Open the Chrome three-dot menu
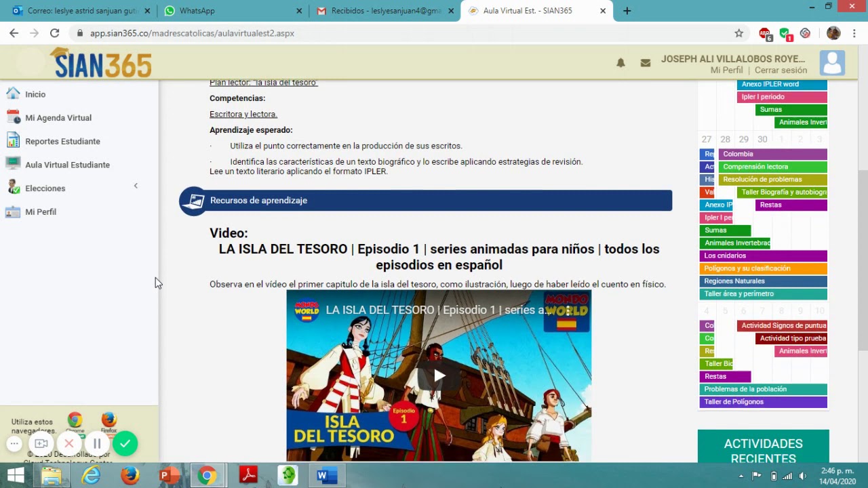Screen dimensions: 868x488 pos(853,33)
